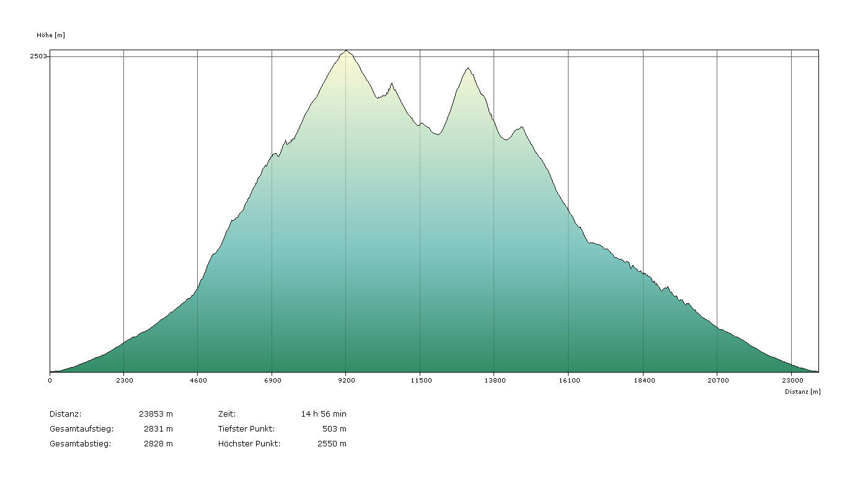The width and height of the screenshot is (868, 496).
Task: Click the 4600 distance tick label
Action: [x=198, y=380]
